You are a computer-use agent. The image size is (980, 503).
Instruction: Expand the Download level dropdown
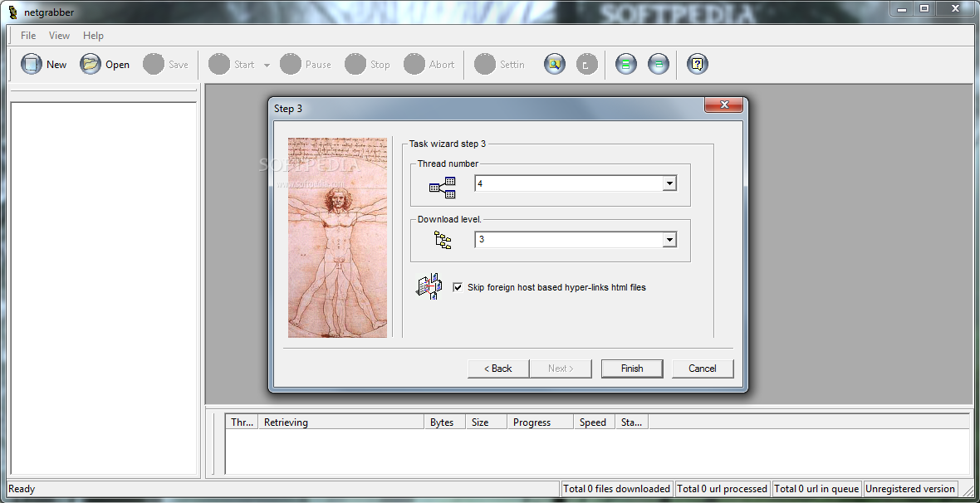(x=669, y=240)
